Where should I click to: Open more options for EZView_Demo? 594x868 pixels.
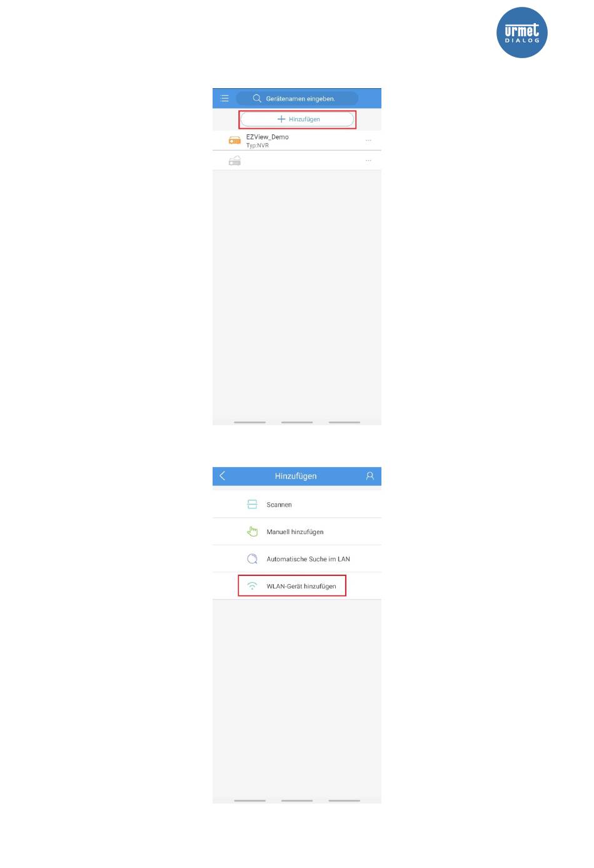(x=368, y=141)
